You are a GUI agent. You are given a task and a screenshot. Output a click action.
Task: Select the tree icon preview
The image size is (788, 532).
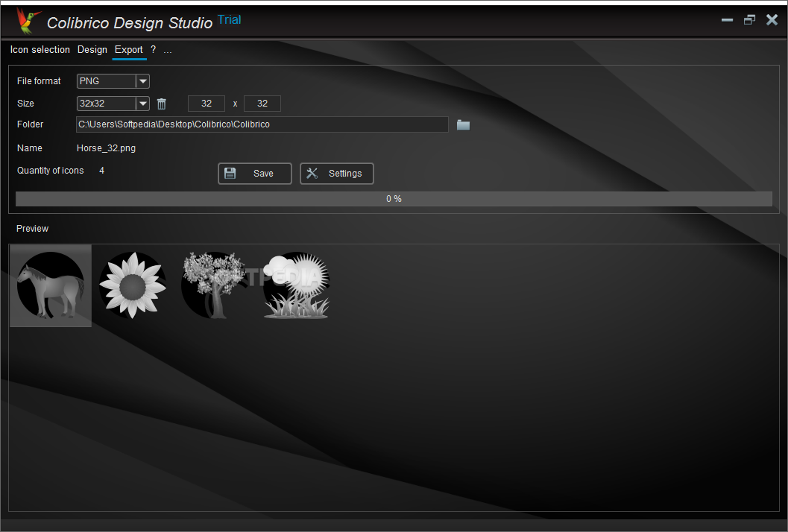pos(214,285)
